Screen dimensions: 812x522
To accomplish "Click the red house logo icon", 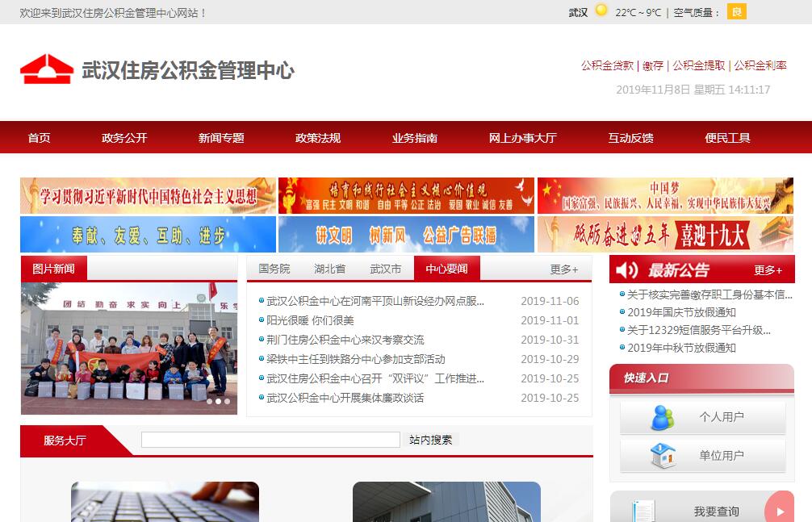I will coord(46,69).
